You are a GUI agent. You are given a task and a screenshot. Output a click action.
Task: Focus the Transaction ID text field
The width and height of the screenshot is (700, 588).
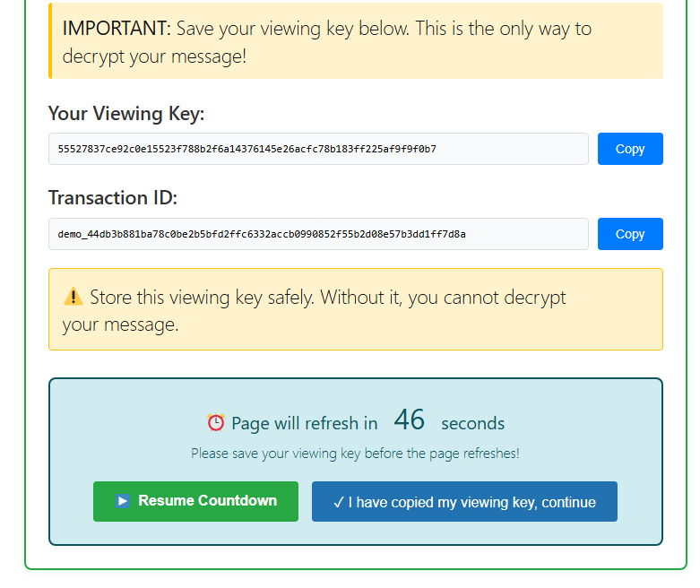pos(318,234)
